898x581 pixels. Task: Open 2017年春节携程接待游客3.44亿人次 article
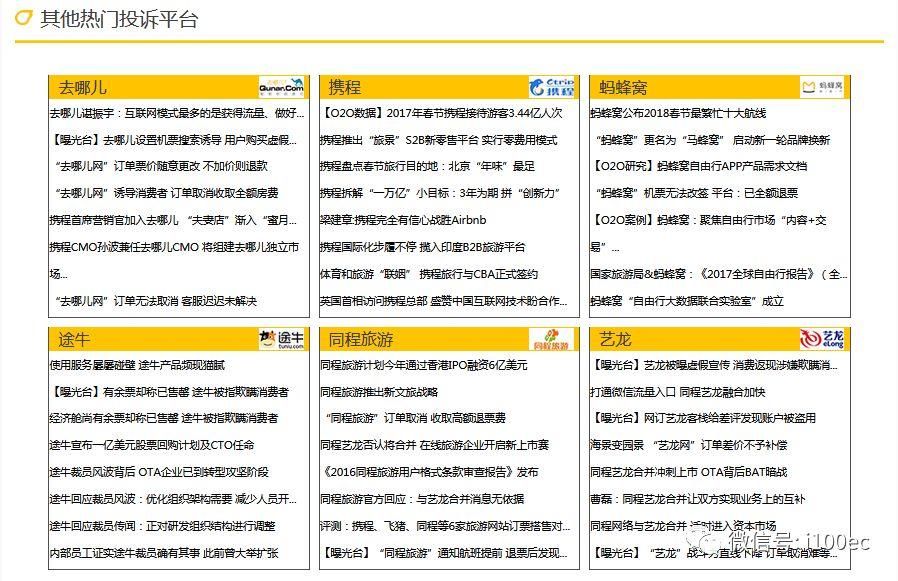(441, 113)
